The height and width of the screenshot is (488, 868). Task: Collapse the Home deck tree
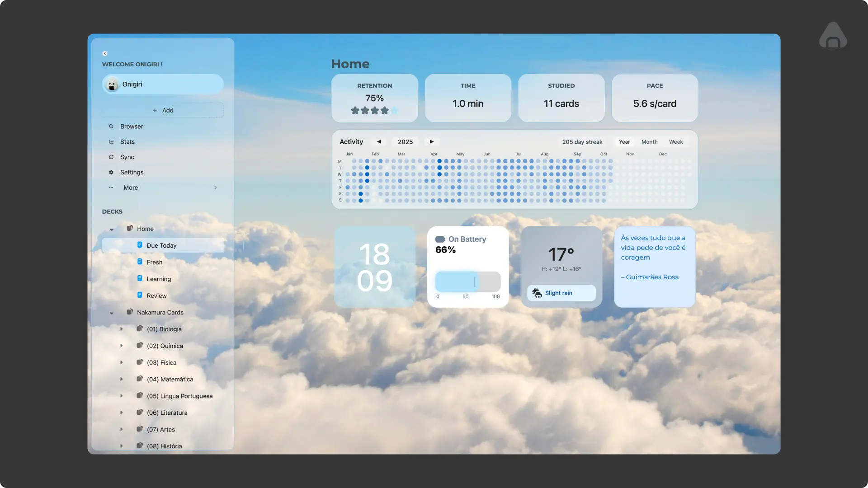tap(112, 230)
